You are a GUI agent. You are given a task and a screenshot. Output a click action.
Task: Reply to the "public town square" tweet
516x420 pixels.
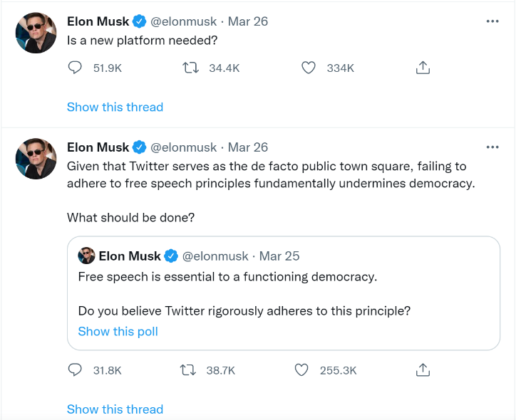(x=76, y=370)
